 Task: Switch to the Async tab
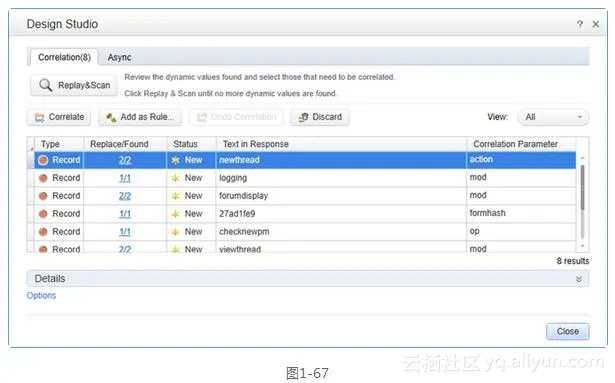point(119,57)
